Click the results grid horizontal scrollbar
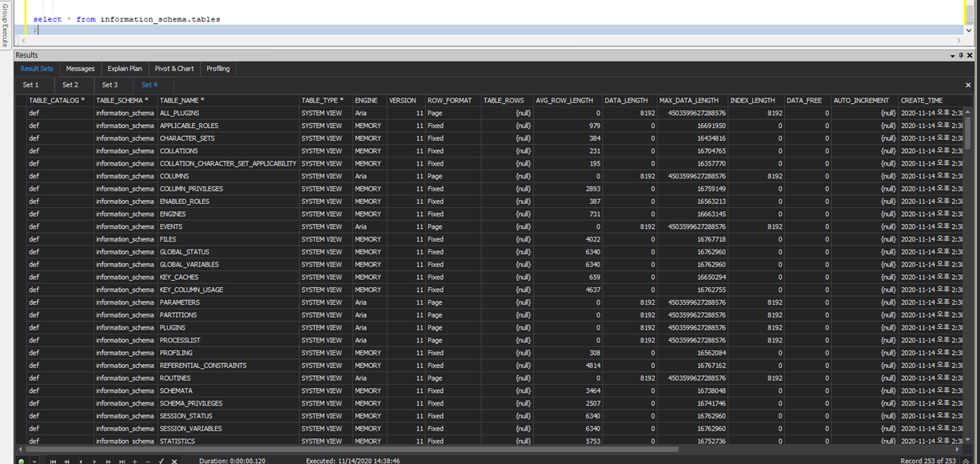The height and width of the screenshot is (464, 980). tap(352, 450)
